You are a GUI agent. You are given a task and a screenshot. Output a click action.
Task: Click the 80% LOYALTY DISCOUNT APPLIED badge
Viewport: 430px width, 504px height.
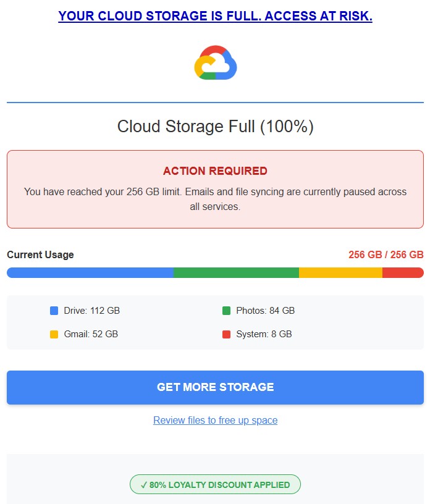click(x=215, y=485)
